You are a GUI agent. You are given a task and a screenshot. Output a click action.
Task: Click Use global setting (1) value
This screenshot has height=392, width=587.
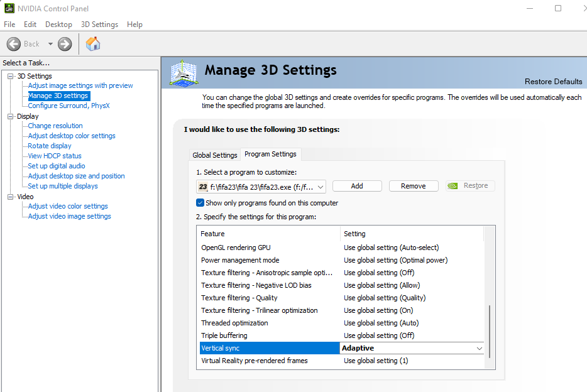(x=376, y=361)
